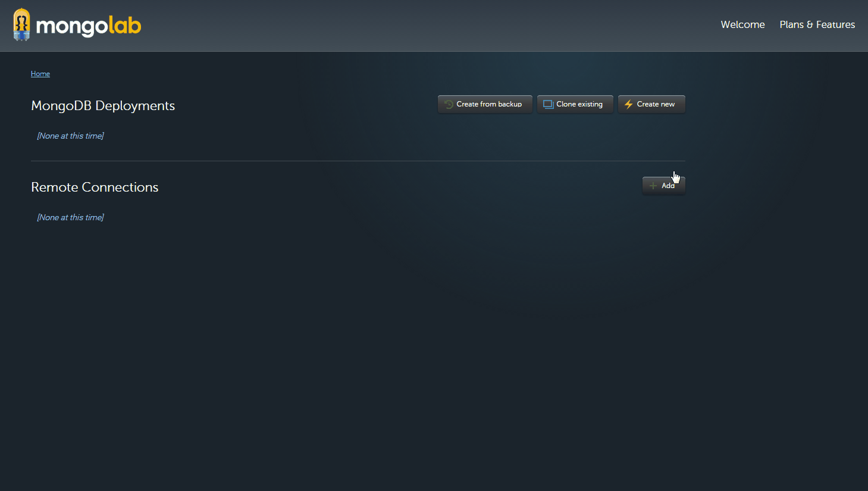The height and width of the screenshot is (491, 868).
Task: Click the "Create from backup" button label
Action: pyautogui.click(x=489, y=104)
